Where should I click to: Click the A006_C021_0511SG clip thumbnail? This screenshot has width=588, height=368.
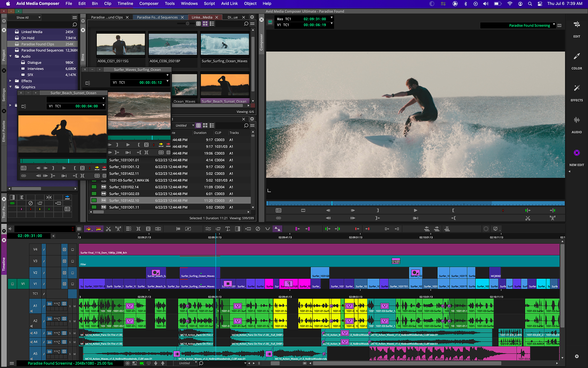click(x=121, y=45)
